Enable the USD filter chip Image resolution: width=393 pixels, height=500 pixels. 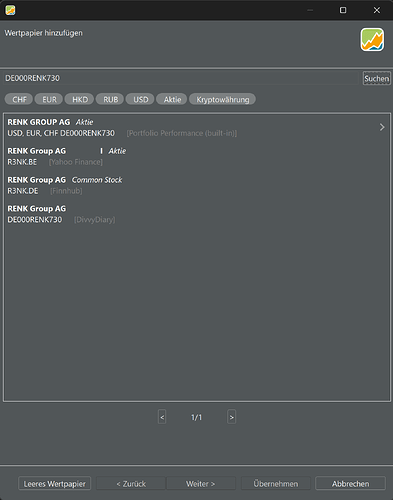tap(140, 99)
